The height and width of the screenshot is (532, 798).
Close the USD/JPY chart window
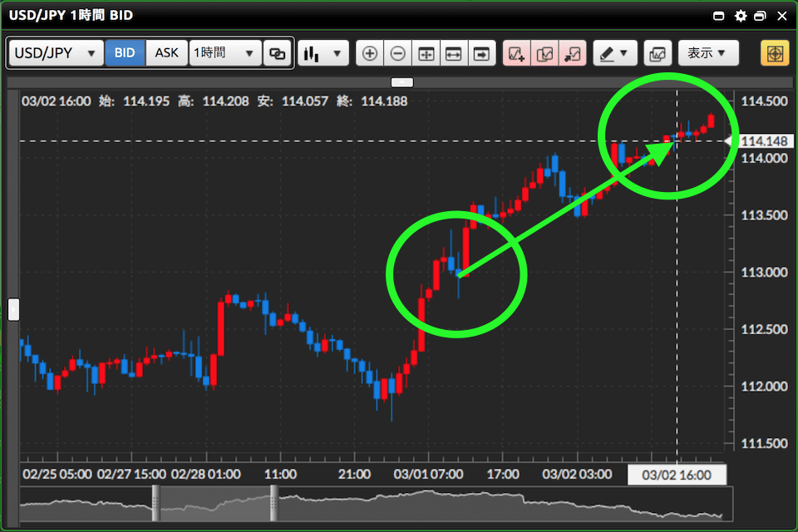(782, 16)
